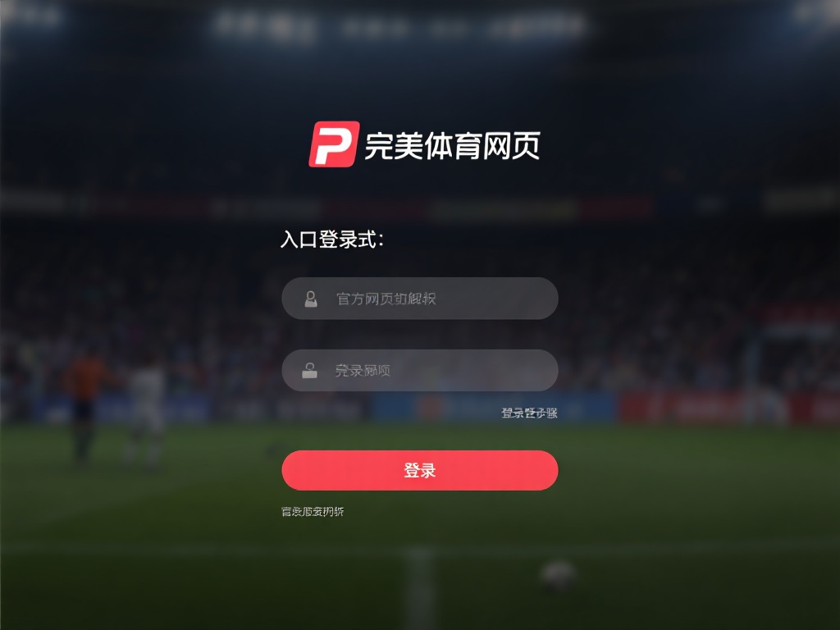Viewport: 840px width, 630px height.
Task: Click the user avatar icon in the first field
Action: pos(311,299)
